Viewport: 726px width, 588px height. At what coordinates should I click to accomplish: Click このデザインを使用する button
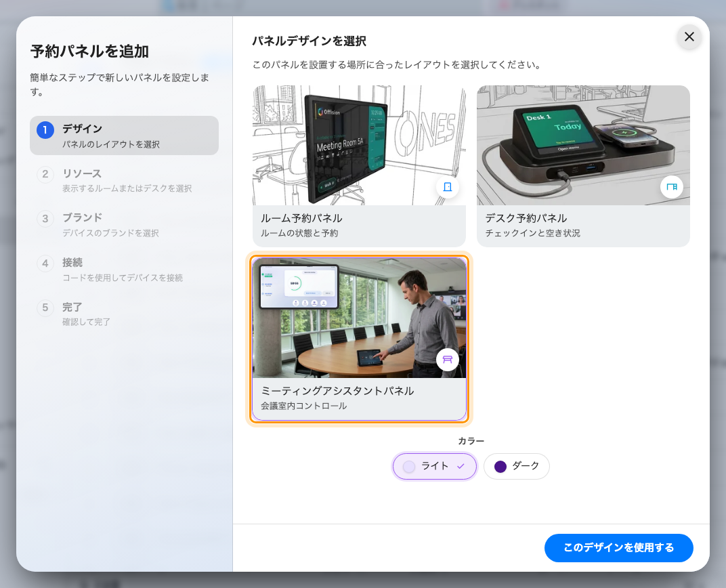(x=618, y=548)
